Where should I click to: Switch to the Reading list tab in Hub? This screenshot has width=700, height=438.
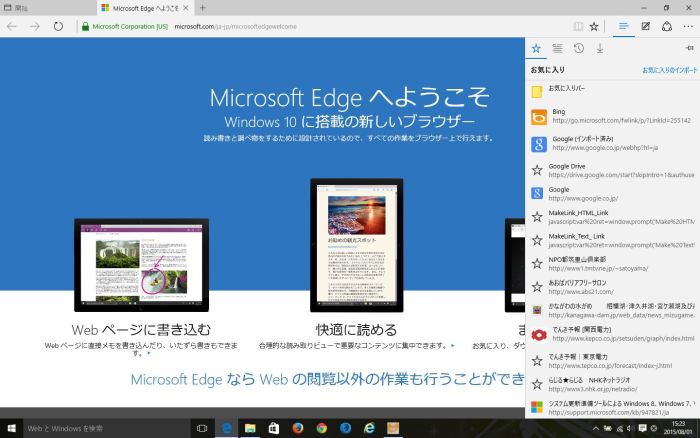tap(557, 48)
